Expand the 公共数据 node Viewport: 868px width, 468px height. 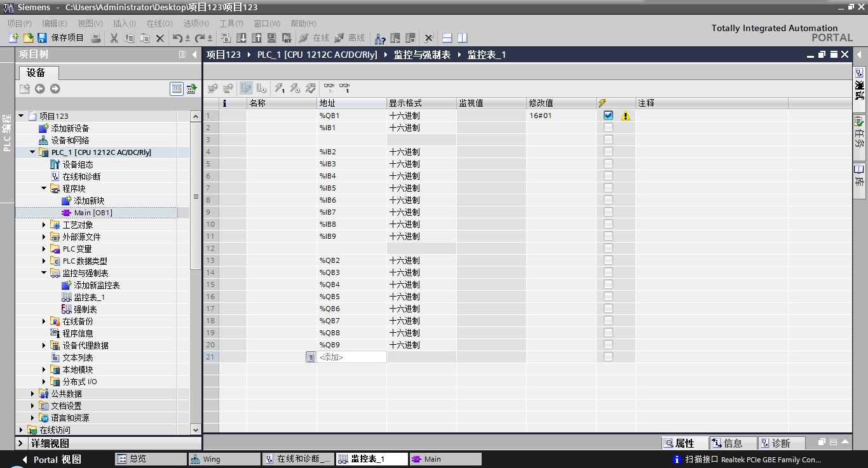[x=32, y=394]
